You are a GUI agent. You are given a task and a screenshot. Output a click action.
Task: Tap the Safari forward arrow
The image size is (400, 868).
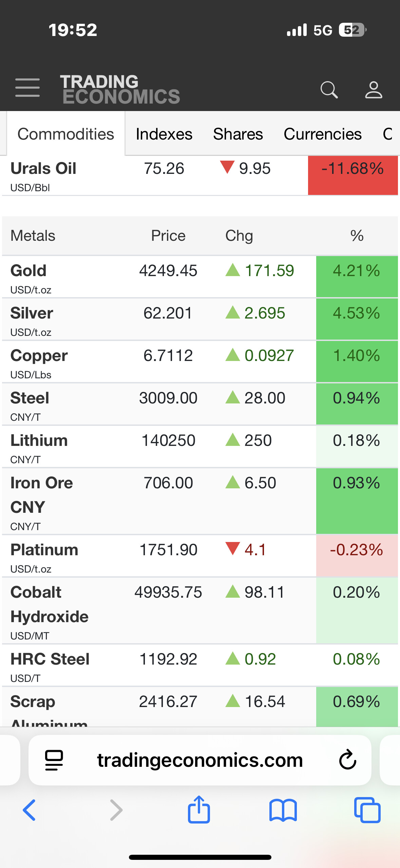point(116,810)
